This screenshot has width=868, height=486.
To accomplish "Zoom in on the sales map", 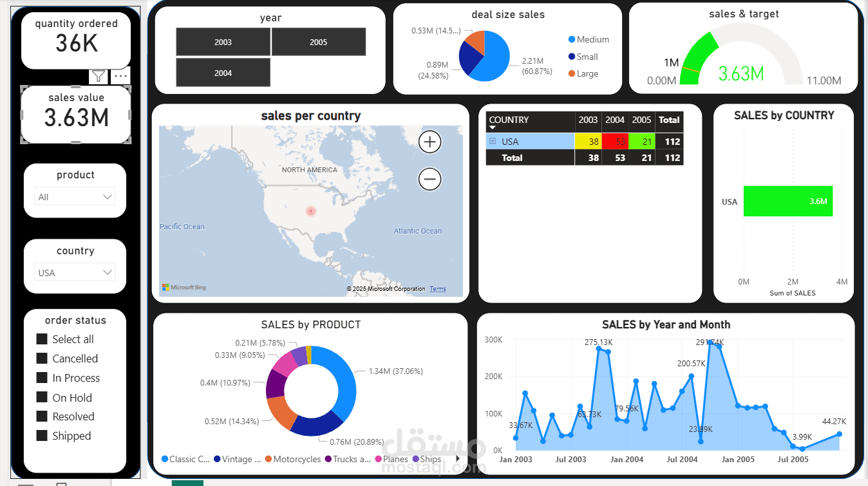I will (x=429, y=142).
